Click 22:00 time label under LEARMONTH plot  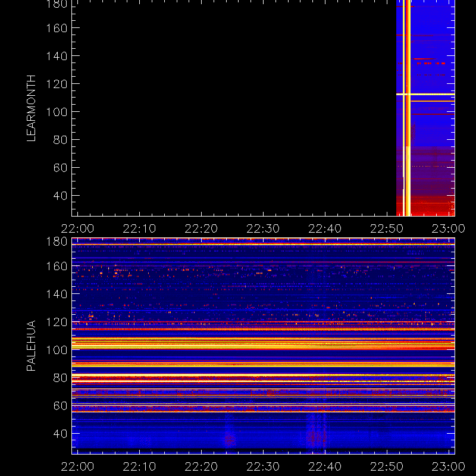coord(77,228)
